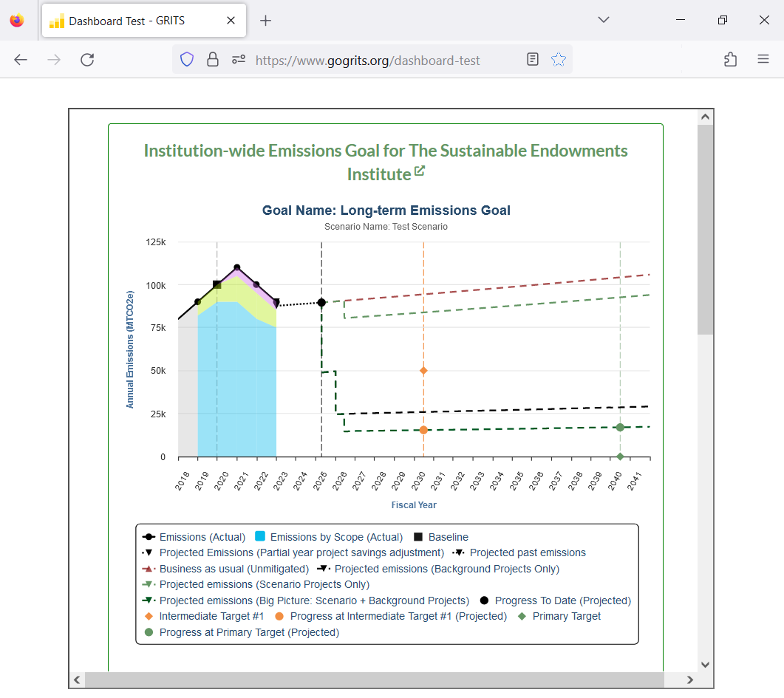This screenshot has width=784, height=698.
Task: Click the 2040 x-axis year label
Action: pos(615,481)
